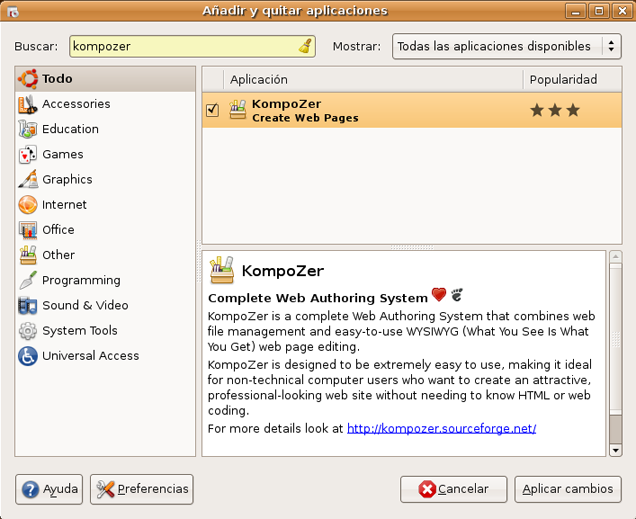This screenshot has height=519, width=636.
Task: Click the Graphics paintbrush icon
Action: (x=28, y=180)
